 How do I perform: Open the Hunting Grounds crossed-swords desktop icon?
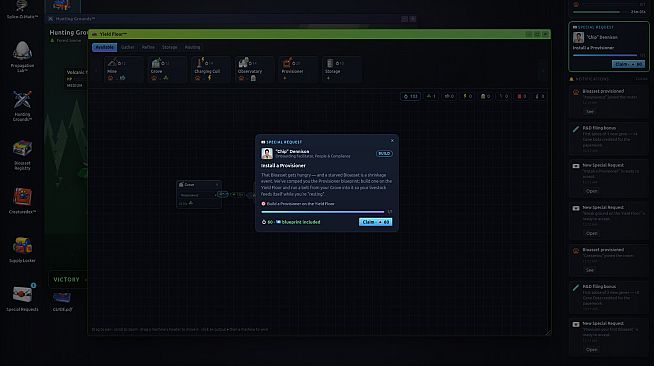click(x=22, y=105)
